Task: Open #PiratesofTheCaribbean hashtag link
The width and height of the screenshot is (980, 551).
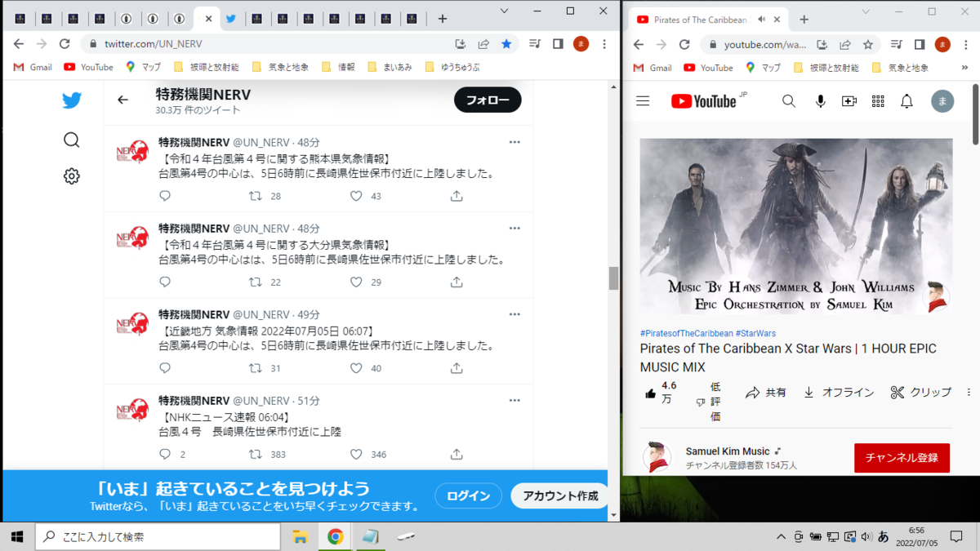Action: tap(685, 333)
